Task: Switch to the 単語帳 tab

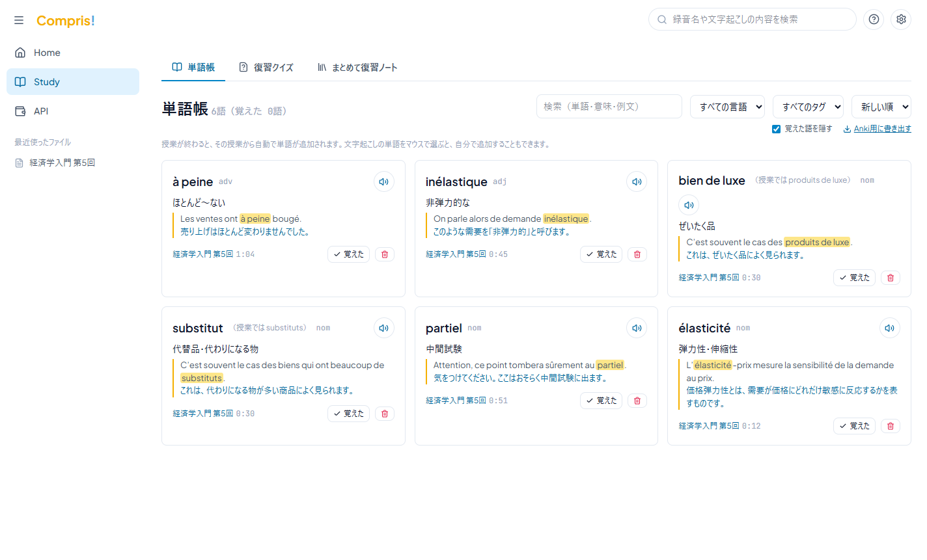Action: pyautogui.click(x=193, y=67)
